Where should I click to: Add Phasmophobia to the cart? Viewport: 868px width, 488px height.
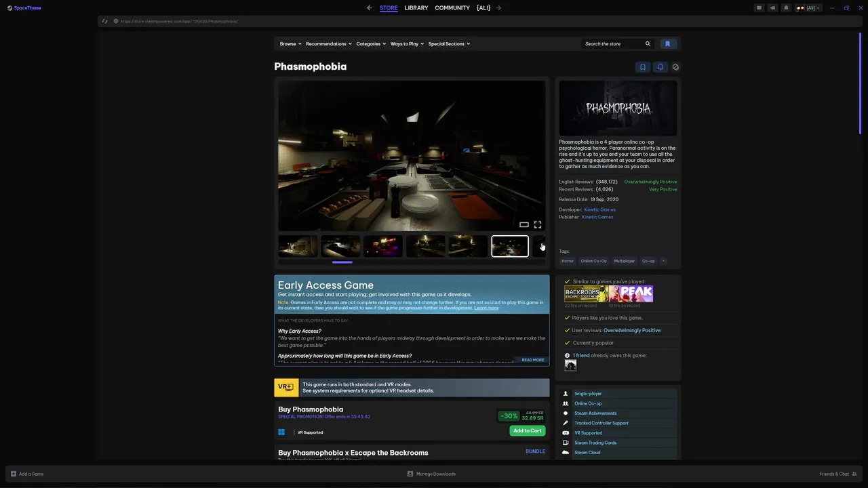pos(528,431)
